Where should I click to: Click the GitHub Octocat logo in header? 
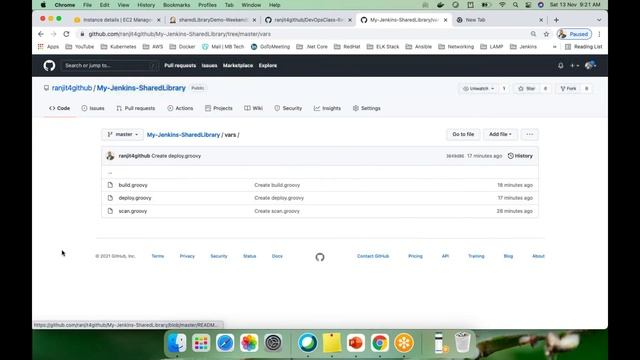point(49,65)
